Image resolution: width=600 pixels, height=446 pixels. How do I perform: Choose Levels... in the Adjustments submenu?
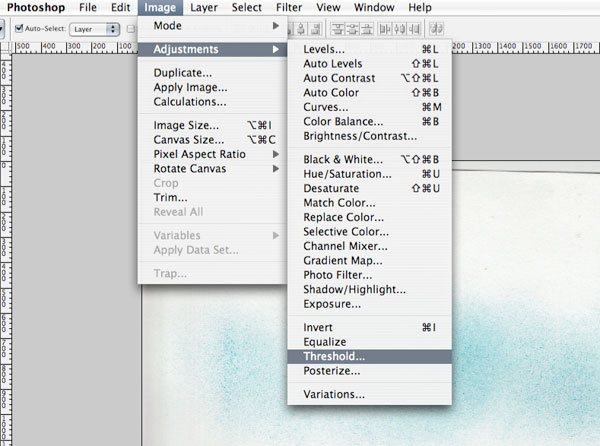pos(370,49)
